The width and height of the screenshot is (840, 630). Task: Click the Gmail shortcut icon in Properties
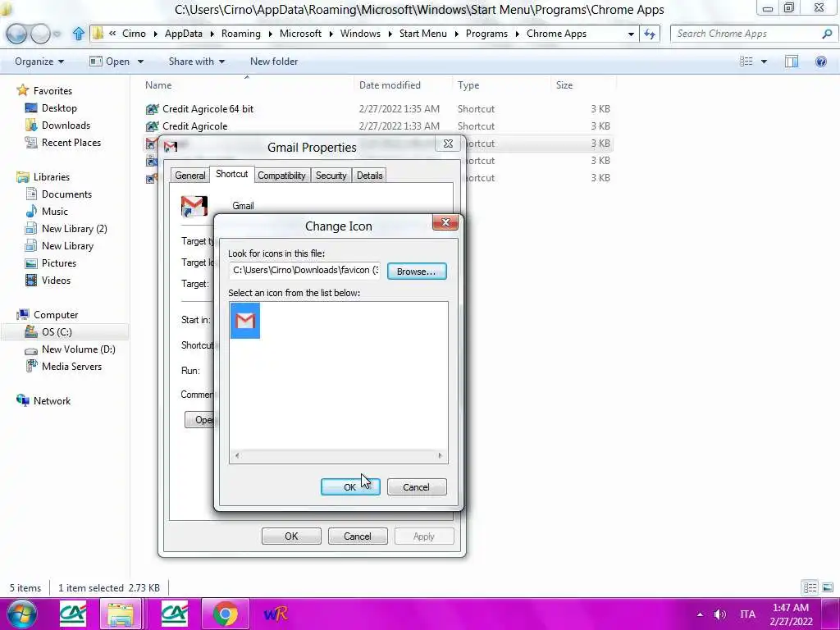194,206
